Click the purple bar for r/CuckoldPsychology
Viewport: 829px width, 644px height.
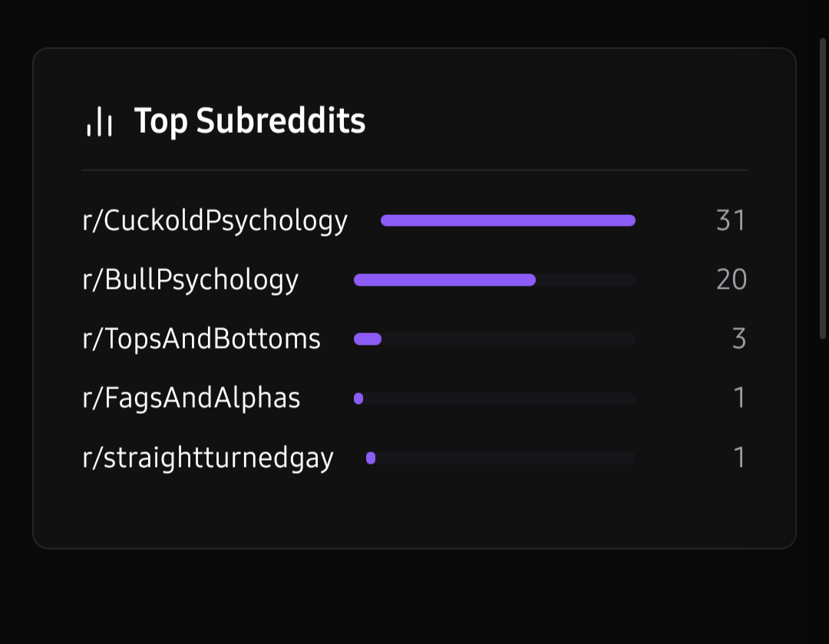(507, 221)
